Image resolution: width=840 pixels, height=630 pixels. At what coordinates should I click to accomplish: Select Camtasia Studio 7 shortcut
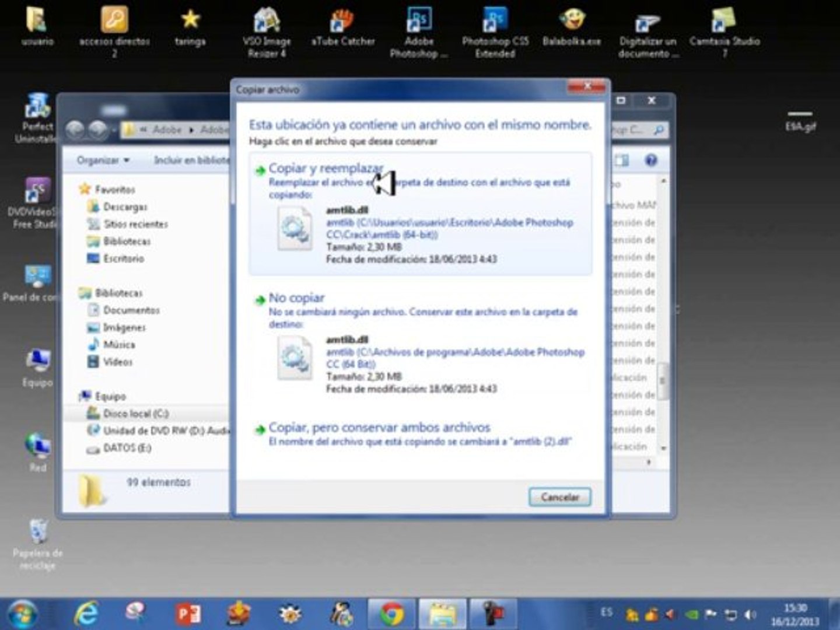click(724, 32)
